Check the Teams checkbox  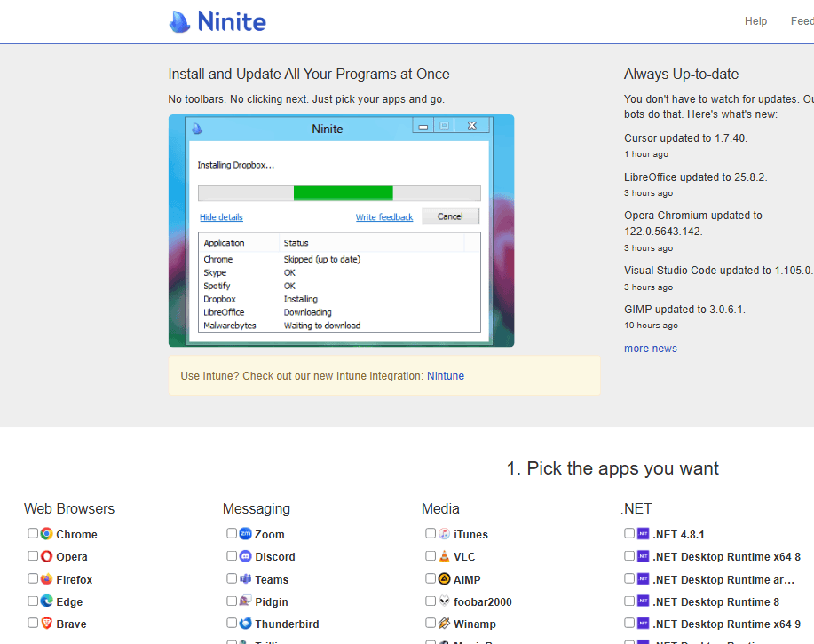coord(232,578)
